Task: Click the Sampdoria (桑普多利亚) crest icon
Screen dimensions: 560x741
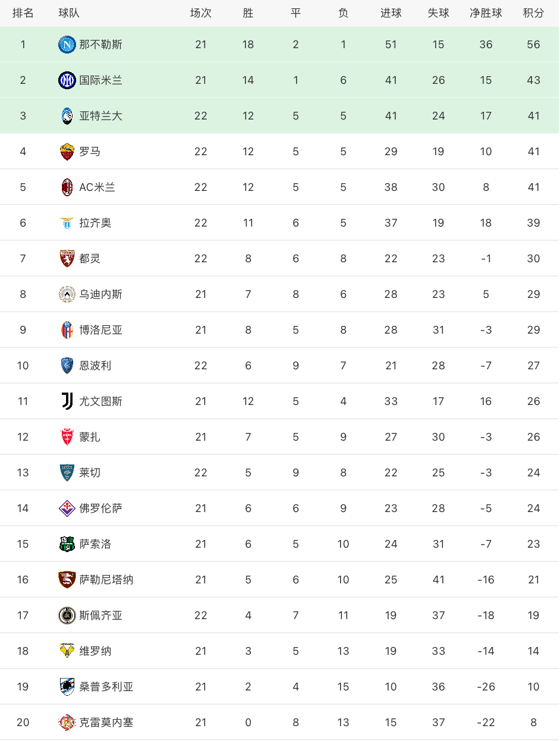Action: click(67, 686)
